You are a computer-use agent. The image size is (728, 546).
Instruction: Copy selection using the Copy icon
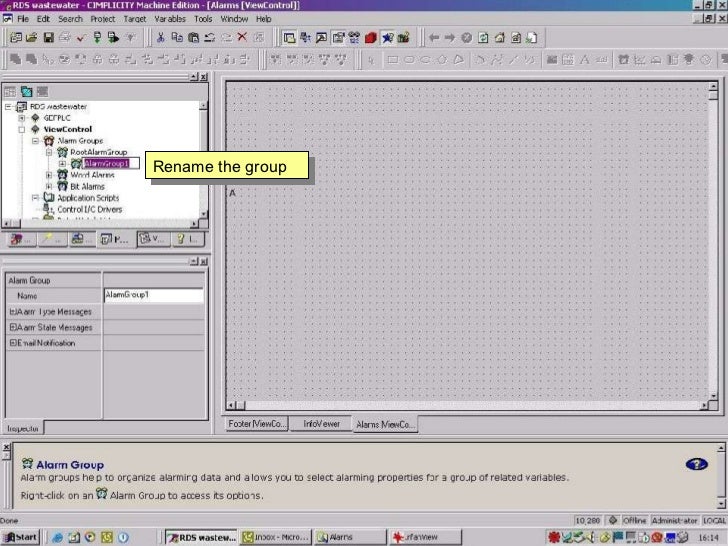tap(177, 38)
